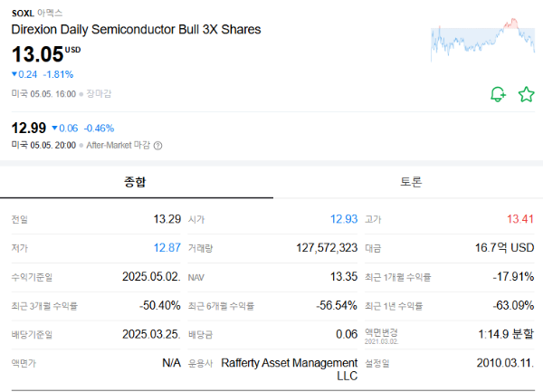Screen dimensions: 543x392
Task: Open After-Market help question mark icon
Action: [x=157, y=146]
